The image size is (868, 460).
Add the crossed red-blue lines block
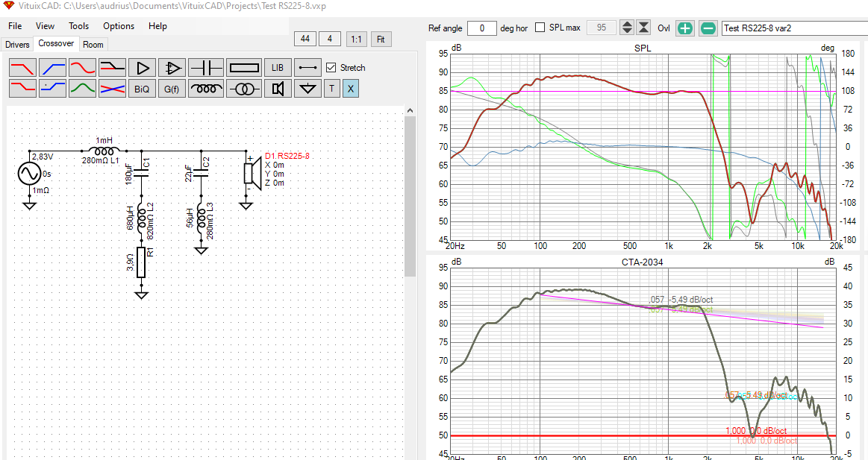click(113, 89)
